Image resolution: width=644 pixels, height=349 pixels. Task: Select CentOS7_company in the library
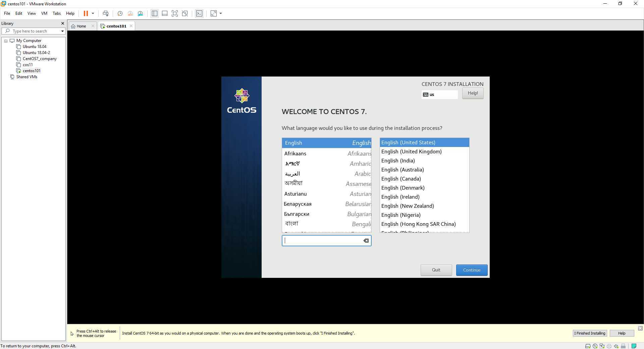[x=40, y=59]
